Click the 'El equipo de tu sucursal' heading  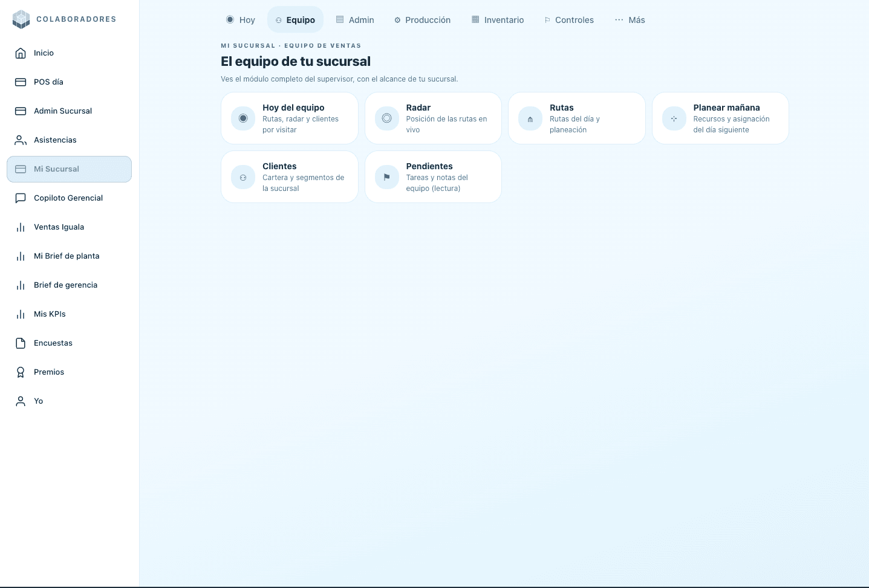296,62
